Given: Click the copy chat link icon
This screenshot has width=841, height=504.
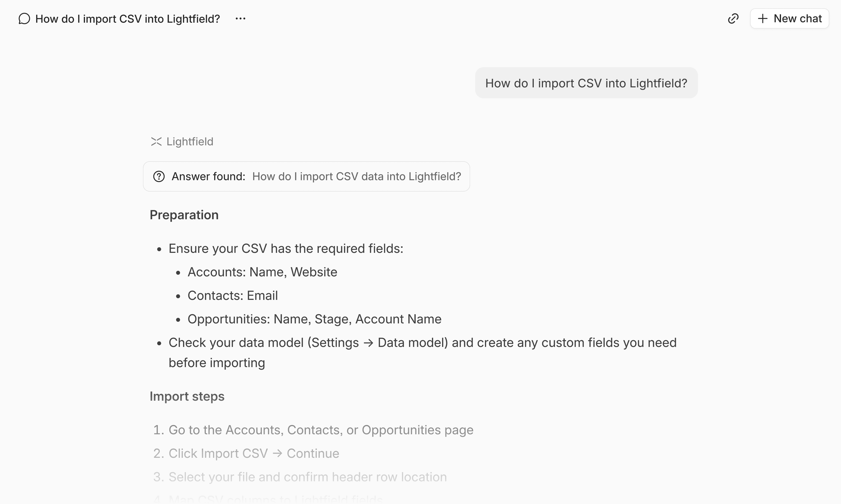Looking at the screenshot, I should tap(733, 19).
